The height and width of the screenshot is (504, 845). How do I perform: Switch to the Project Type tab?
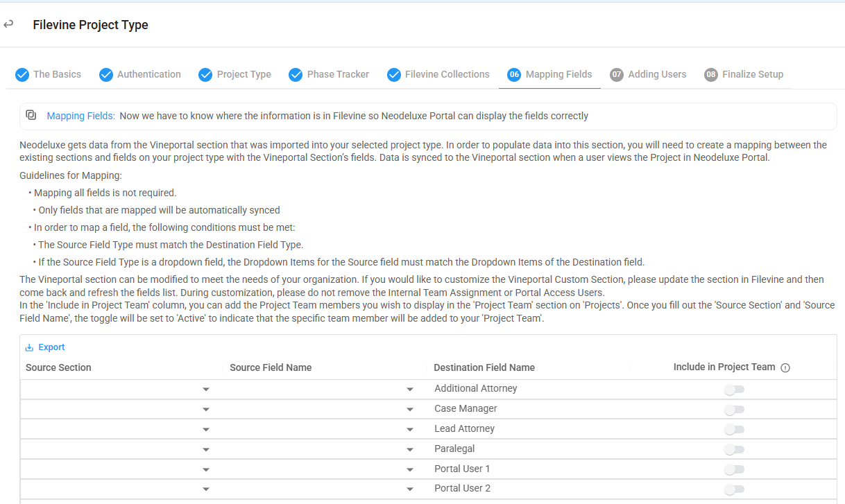[235, 74]
